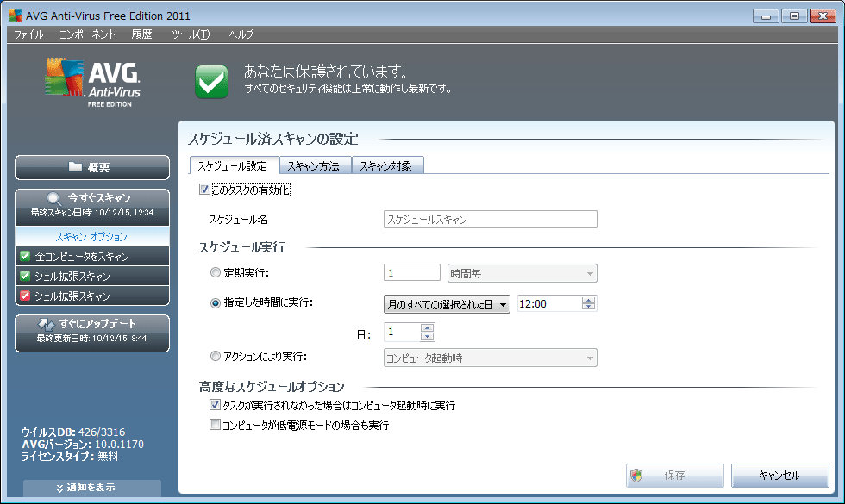The height and width of the screenshot is (504, 845).
Task: Switch to the スケジュール設定 tab
Action: (x=234, y=165)
